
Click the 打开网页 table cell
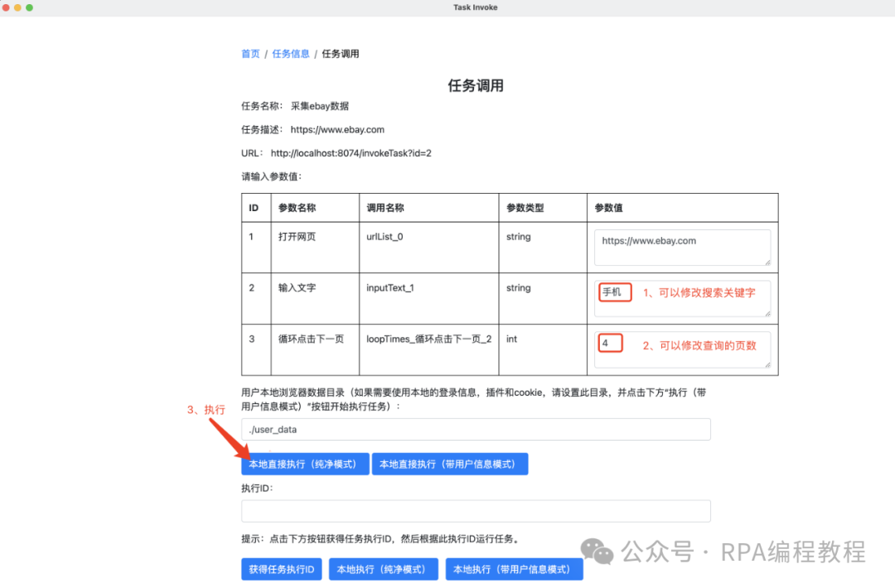point(315,248)
